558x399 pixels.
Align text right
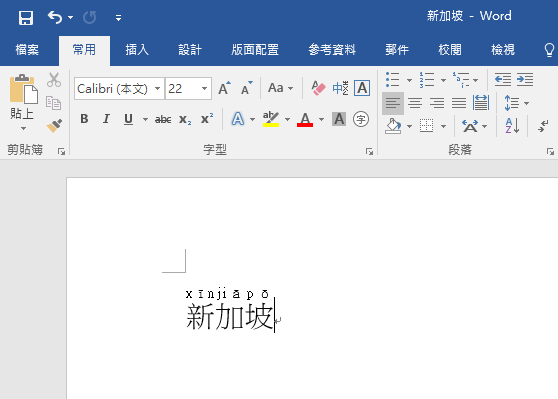[x=437, y=103]
